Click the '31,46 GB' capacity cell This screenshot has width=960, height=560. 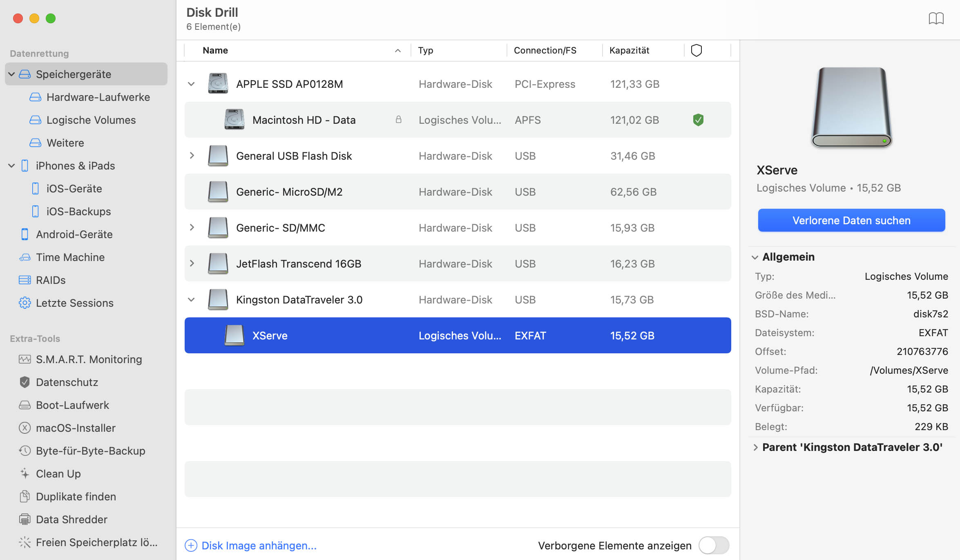[633, 156]
